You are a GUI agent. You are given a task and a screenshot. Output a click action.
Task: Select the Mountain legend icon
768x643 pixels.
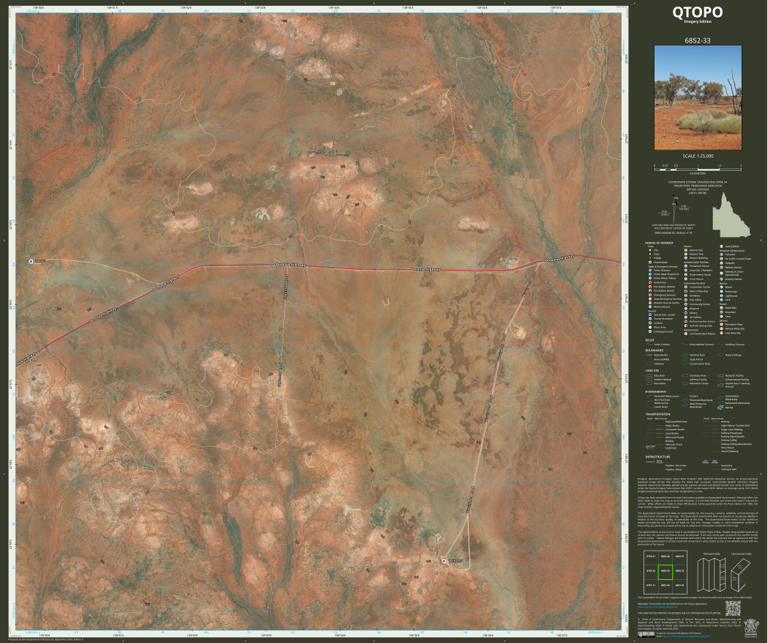[x=721, y=312]
